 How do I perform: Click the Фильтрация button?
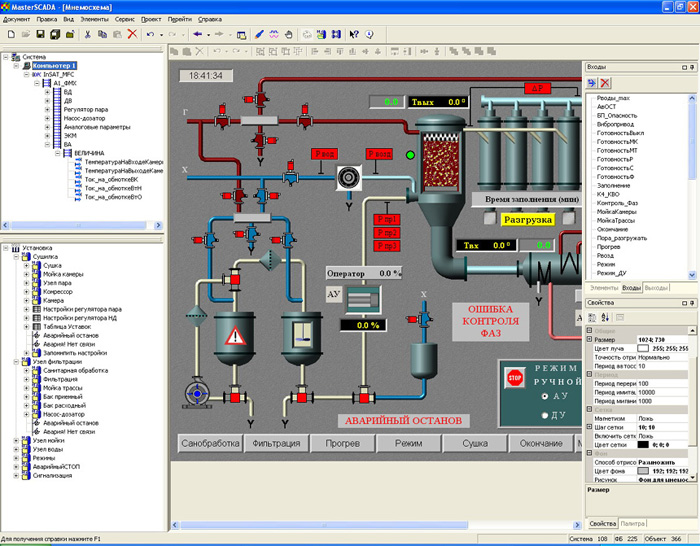(x=276, y=443)
